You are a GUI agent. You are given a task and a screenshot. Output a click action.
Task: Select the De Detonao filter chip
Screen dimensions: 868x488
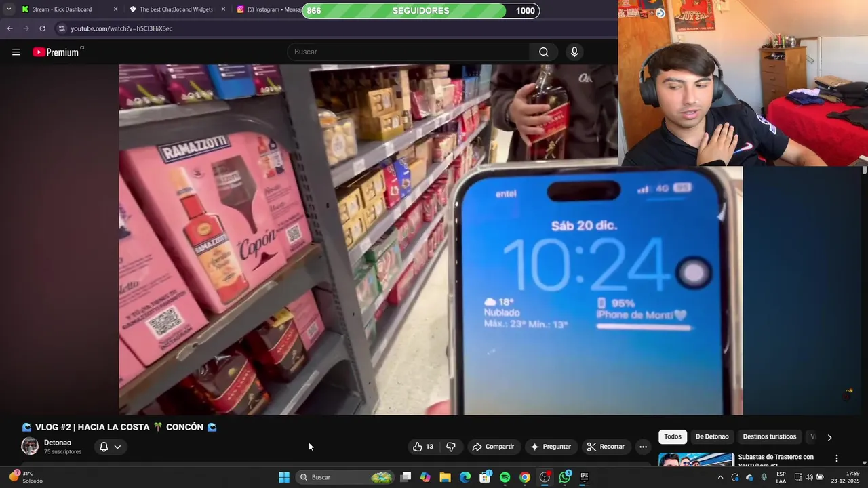[x=712, y=437]
